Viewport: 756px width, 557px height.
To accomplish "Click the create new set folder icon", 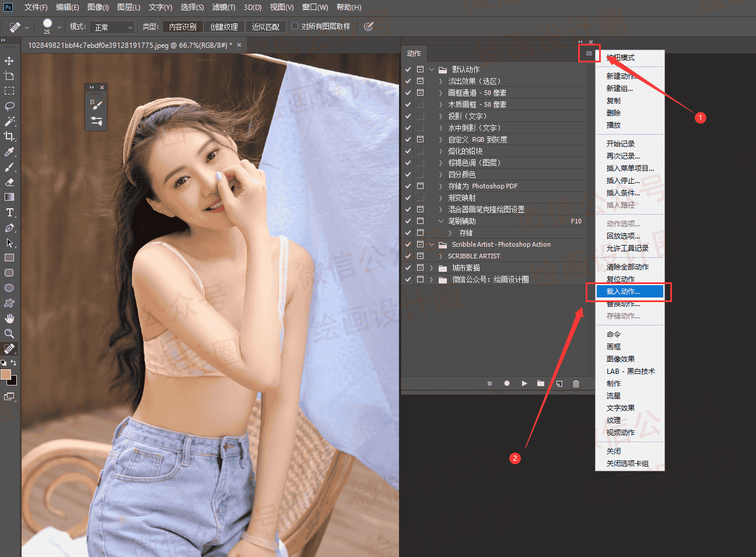I will 541,383.
